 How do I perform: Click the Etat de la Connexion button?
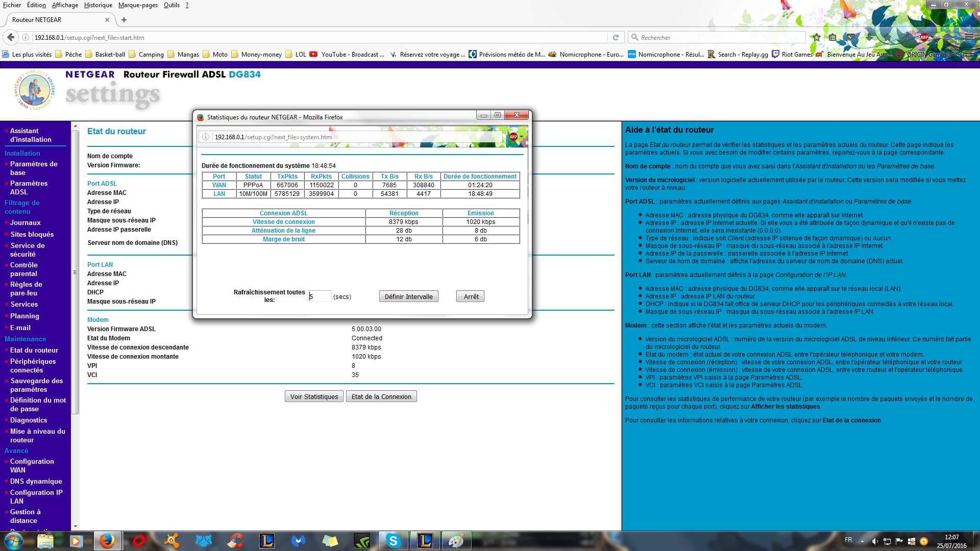tap(381, 396)
